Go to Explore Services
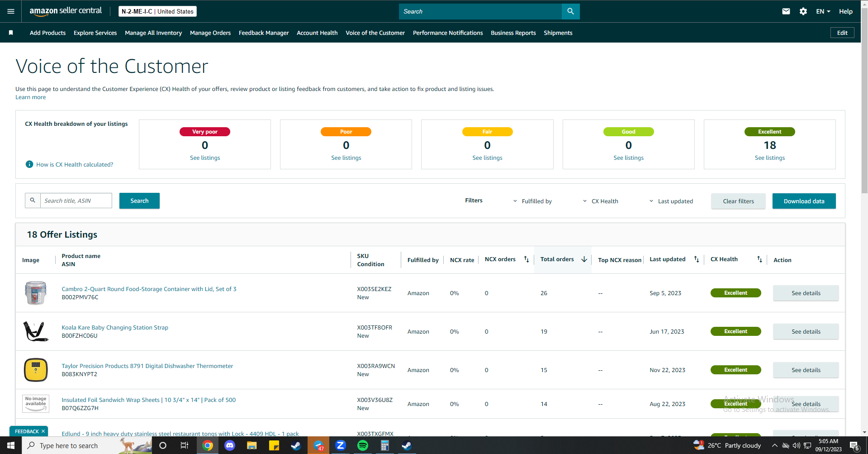This screenshot has height=454, width=868. tap(95, 33)
